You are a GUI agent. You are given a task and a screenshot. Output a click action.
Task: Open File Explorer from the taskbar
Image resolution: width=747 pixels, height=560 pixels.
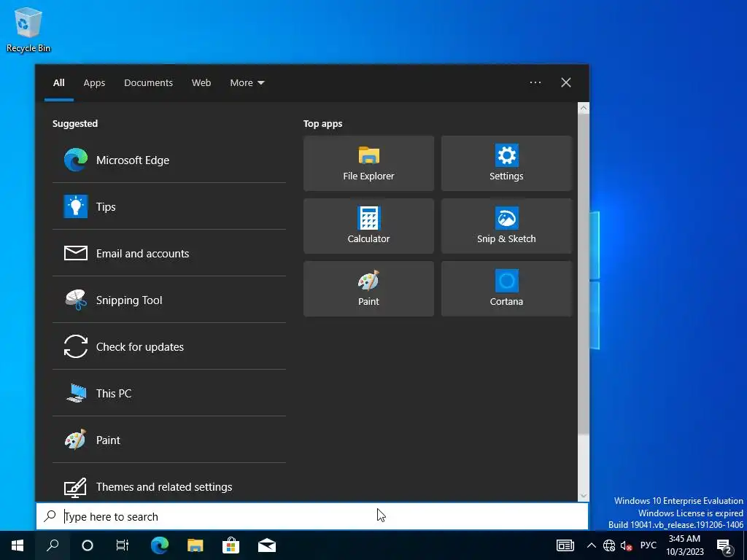[196, 545]
